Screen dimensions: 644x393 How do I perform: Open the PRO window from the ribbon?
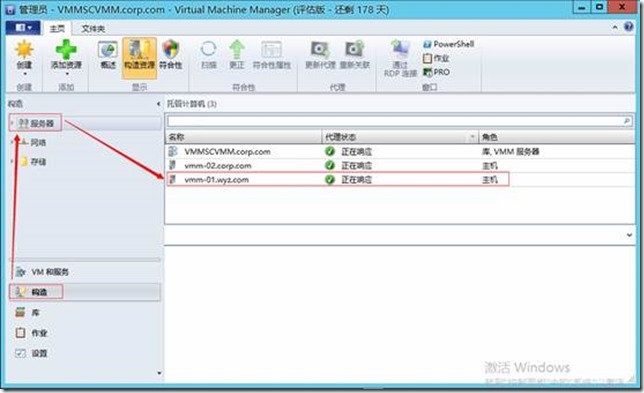(x=436, y=72)
